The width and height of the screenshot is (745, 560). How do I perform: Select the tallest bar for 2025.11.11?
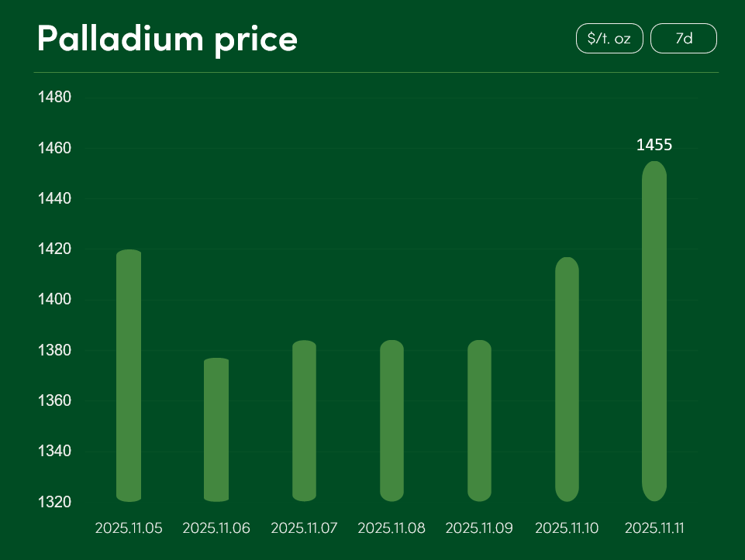click(x=654, y=332)
